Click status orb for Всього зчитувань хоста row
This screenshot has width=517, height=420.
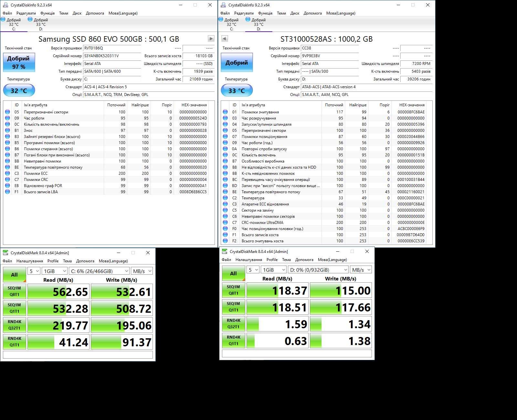click(225, 241)
